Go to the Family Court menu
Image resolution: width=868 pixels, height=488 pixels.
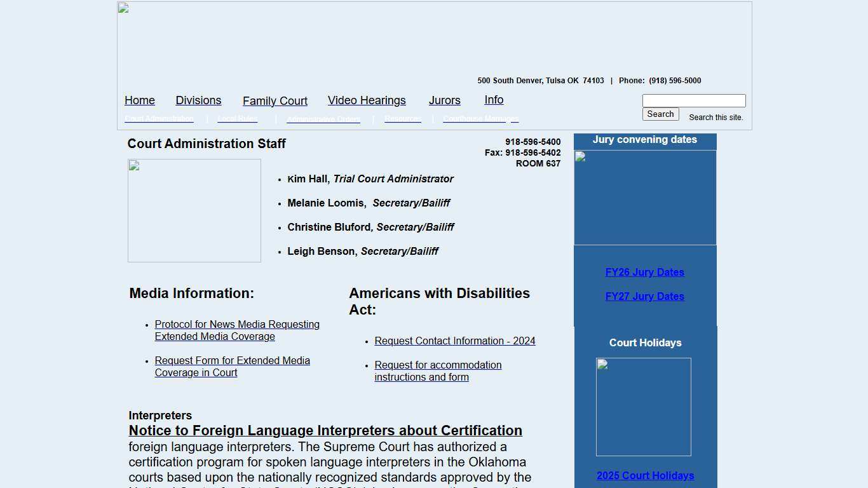(x=275, y=101)
